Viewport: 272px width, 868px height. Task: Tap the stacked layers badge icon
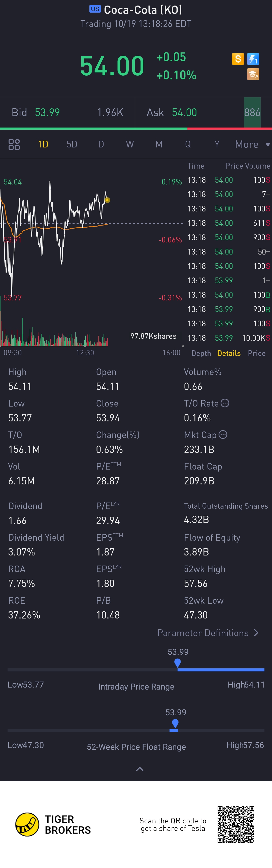click(x=253, y=74)
